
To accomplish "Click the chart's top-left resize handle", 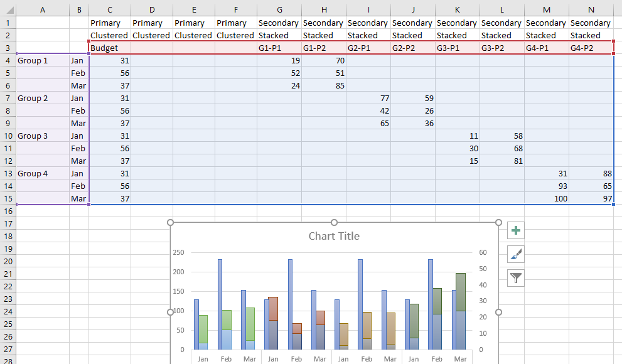I will [170, 223].
